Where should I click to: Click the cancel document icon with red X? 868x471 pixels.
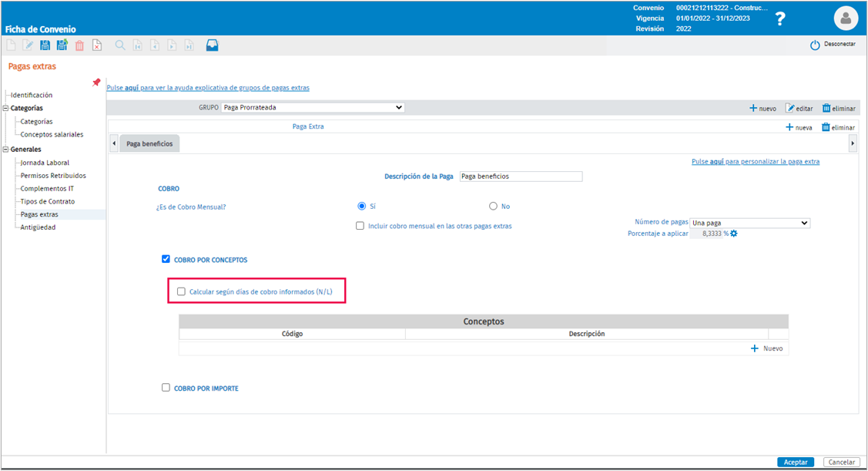[97, 45]
